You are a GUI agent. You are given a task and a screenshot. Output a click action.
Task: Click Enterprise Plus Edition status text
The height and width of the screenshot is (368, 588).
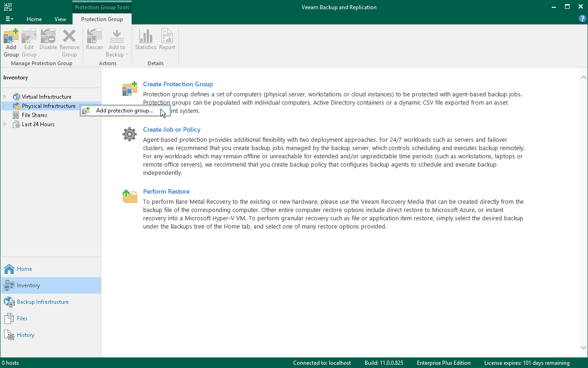pos(444,363)
